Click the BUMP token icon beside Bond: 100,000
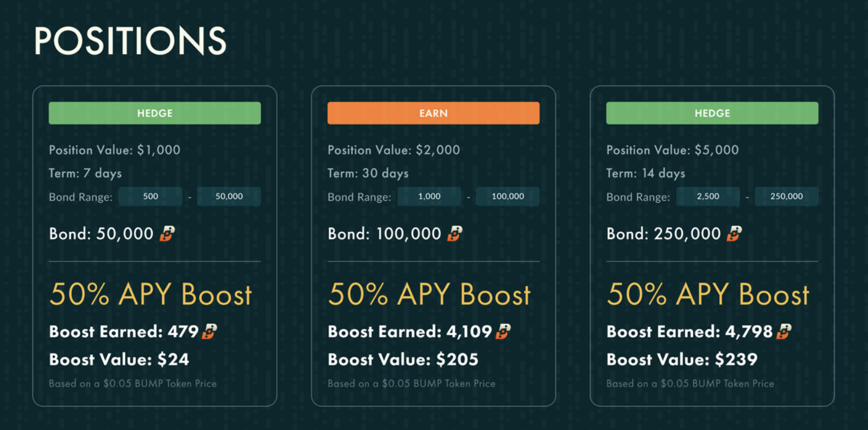This screenshot has width=868, height=430. (455, 234)
